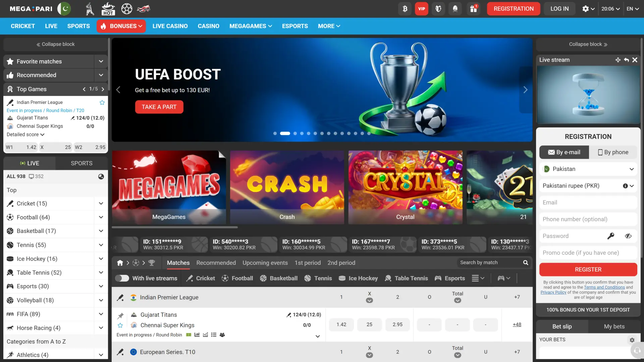Toggle password visibility eye icon
The image size is (644, 362).
tap(628, 236)
